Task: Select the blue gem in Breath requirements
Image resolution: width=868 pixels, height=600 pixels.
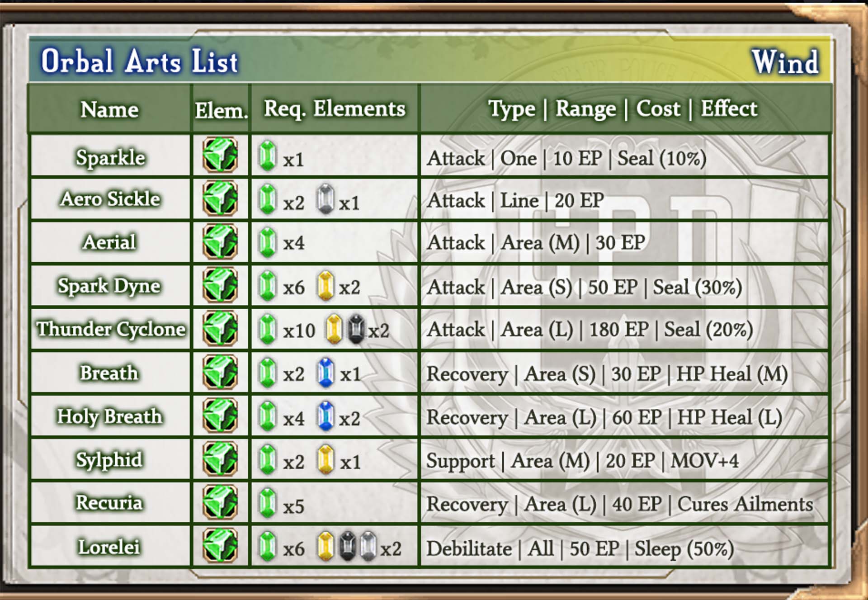Action: pyautogui.click(x=325, y=373)
